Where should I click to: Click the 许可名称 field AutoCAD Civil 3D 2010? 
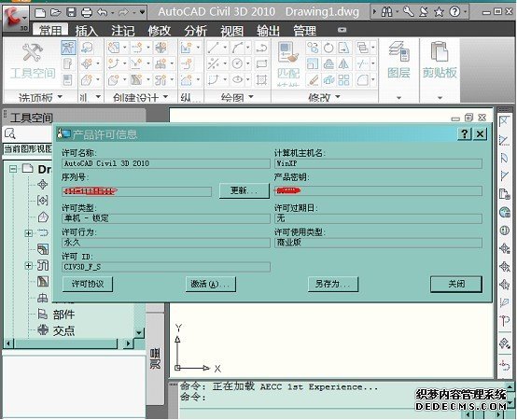tap(166, 163)
